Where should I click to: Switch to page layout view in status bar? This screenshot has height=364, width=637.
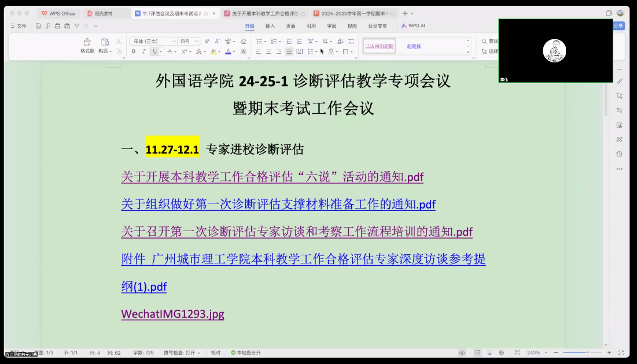click(x=478, y=352)
